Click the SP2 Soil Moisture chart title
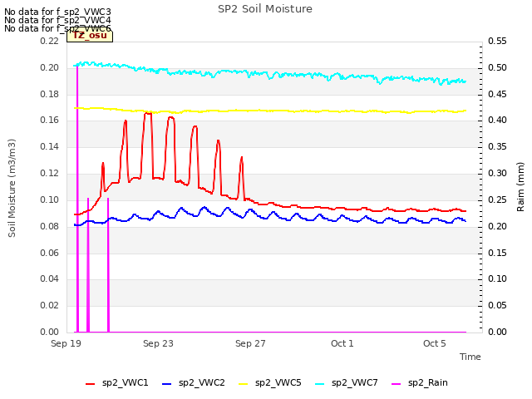 (x=265, y=9)
